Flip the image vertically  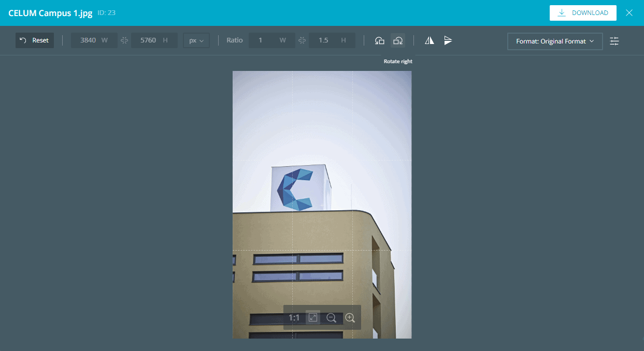448,40
